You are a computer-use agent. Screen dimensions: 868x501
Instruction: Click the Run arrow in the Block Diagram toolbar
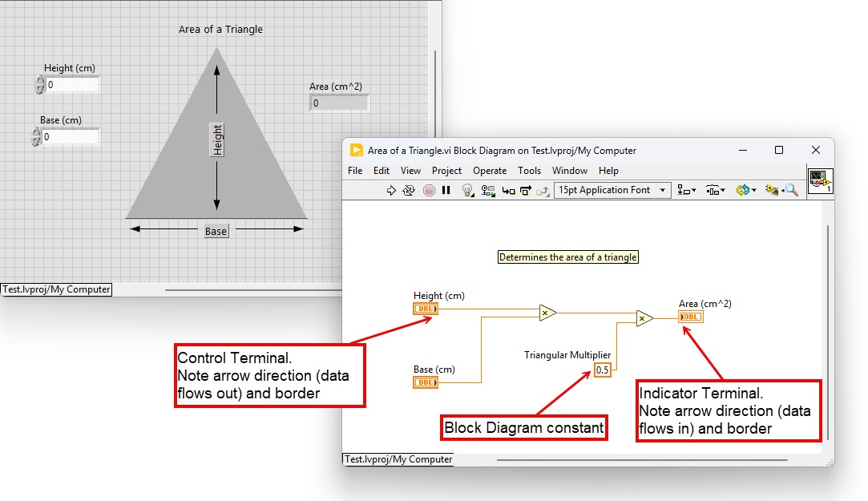coord(391,191)
